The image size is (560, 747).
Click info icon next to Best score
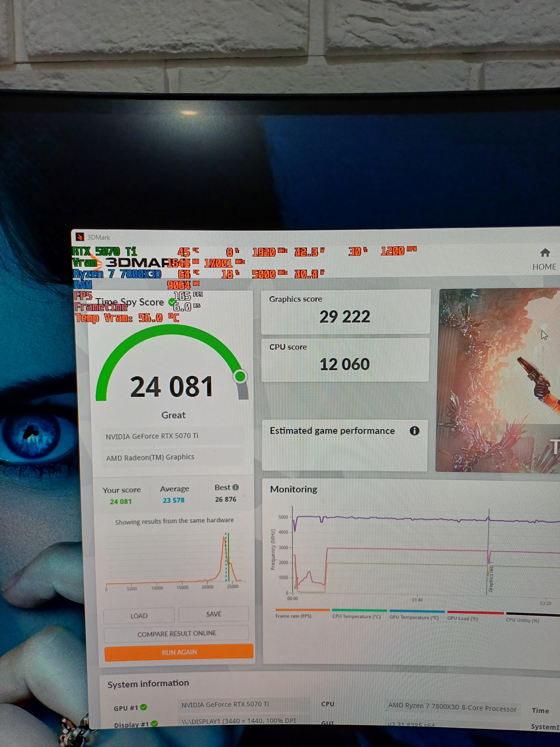(x=236, y=487)
